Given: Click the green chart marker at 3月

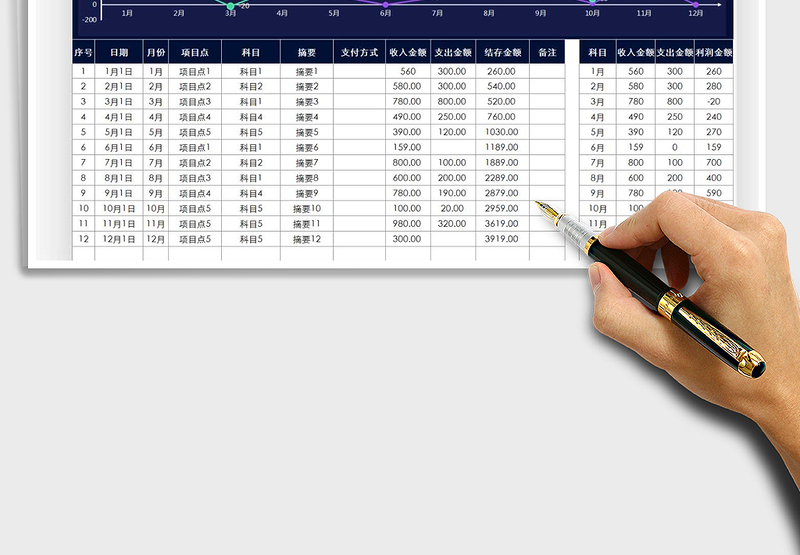Looking at the screenshot, I should [231, 6].
